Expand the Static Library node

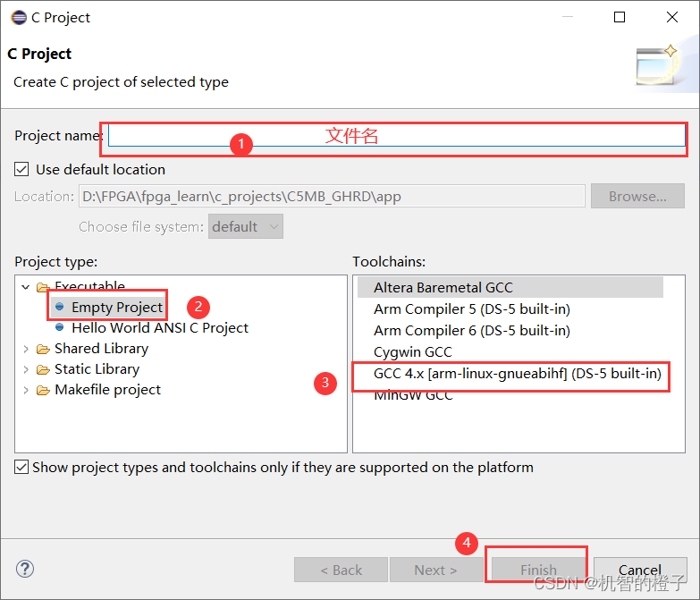[x=26, y=369]
